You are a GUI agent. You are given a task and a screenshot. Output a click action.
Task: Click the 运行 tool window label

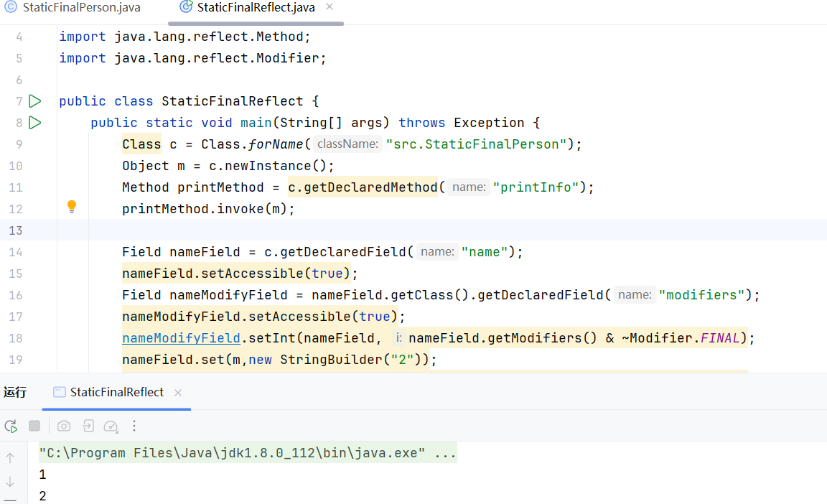(15, 392)
